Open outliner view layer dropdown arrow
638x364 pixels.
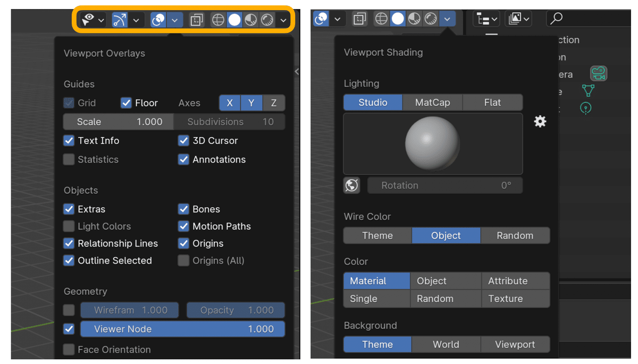526,19
